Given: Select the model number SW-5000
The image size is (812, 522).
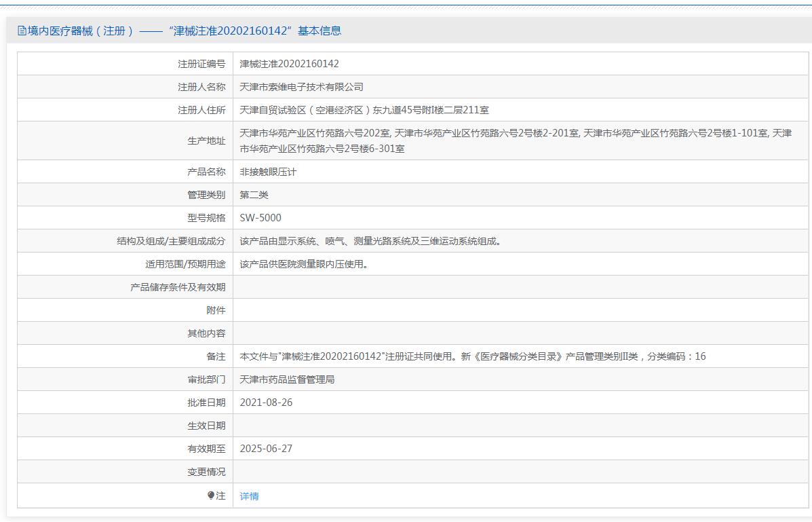Looking at the screenshot, I should click(x=260, y=218).
